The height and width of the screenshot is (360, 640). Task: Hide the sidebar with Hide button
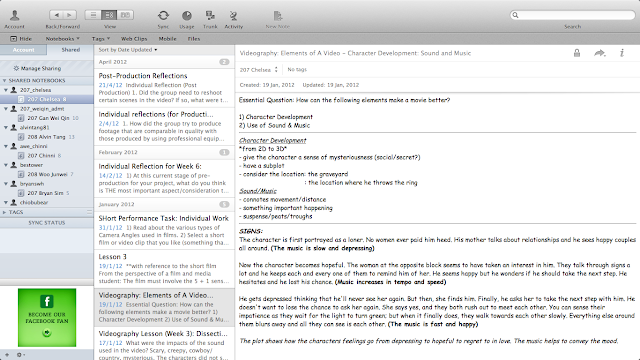(x=21, y=39)
